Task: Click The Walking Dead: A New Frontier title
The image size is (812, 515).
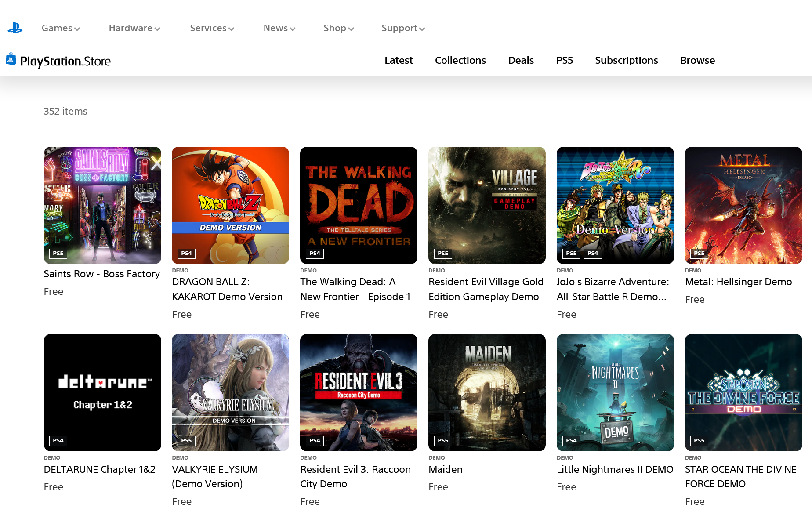Action: (x=355, y=289)
